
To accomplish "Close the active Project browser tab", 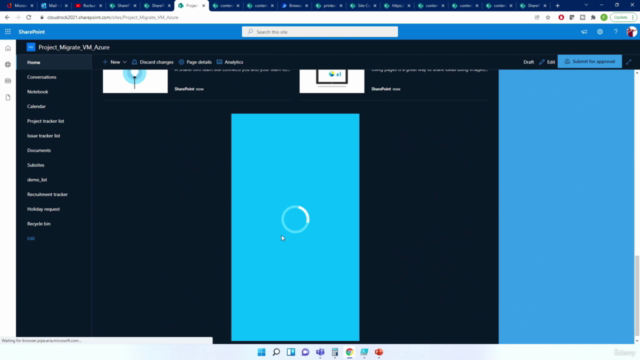I will point(204,6).
